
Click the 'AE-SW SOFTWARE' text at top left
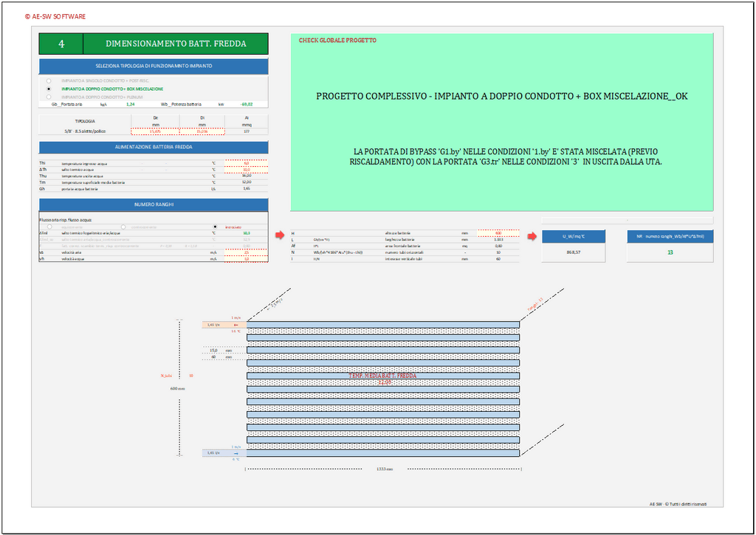click(x=55, y=15)
